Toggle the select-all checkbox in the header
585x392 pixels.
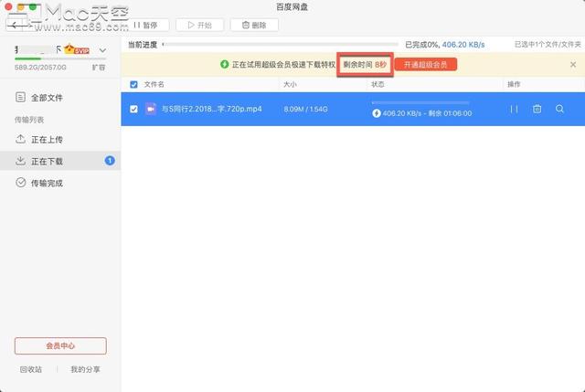coord(133,84)
